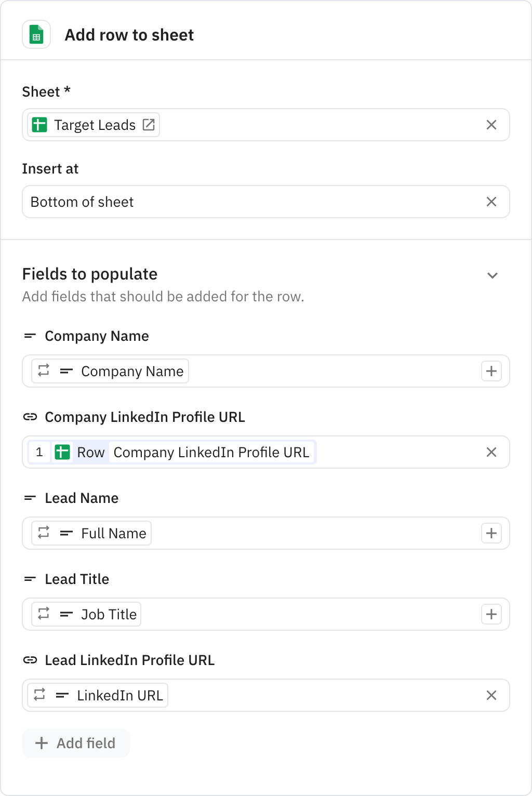Click the loop icon inside the Company Name pill
This screenshot has height=796, width=532.
coord(44,370)
